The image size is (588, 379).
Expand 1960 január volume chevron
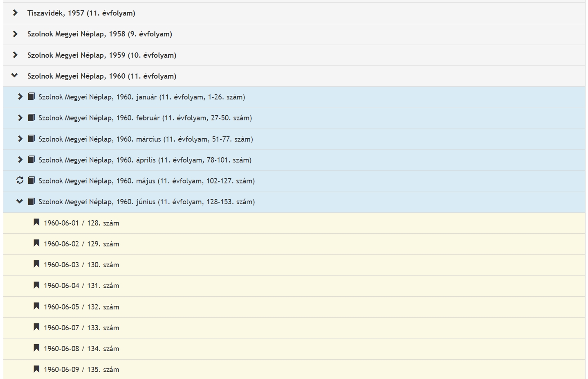click(x=20, y=97)
